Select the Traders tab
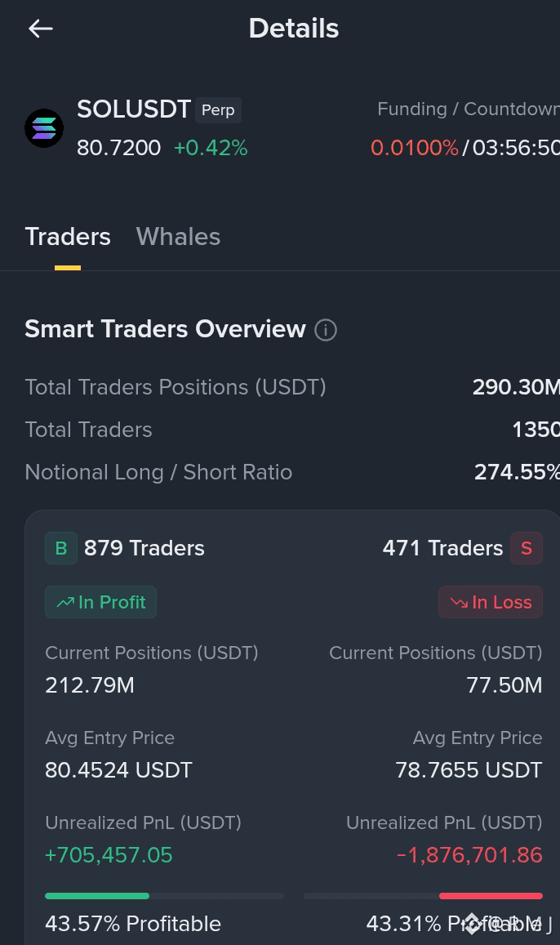 [68, 237]
